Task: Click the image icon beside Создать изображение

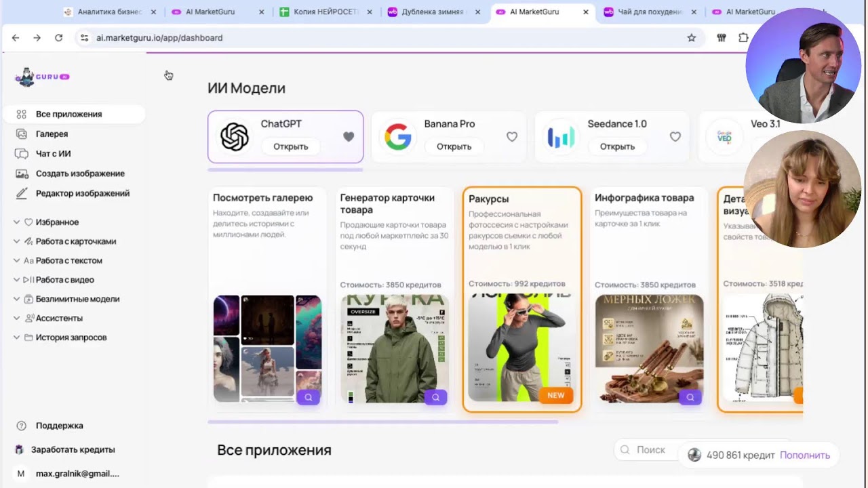Action: pos(22,174)
